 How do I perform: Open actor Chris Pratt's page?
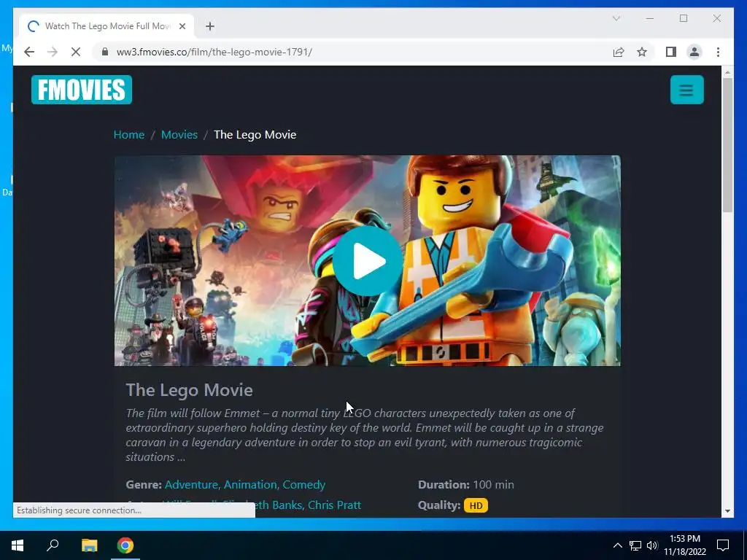click(x=334, y=505)
